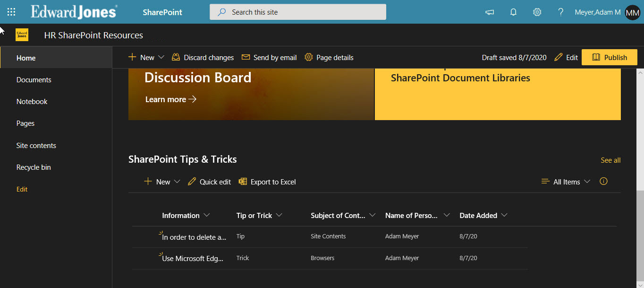
Task: Click the Meyer,Adam M user name
Action: 597,12
